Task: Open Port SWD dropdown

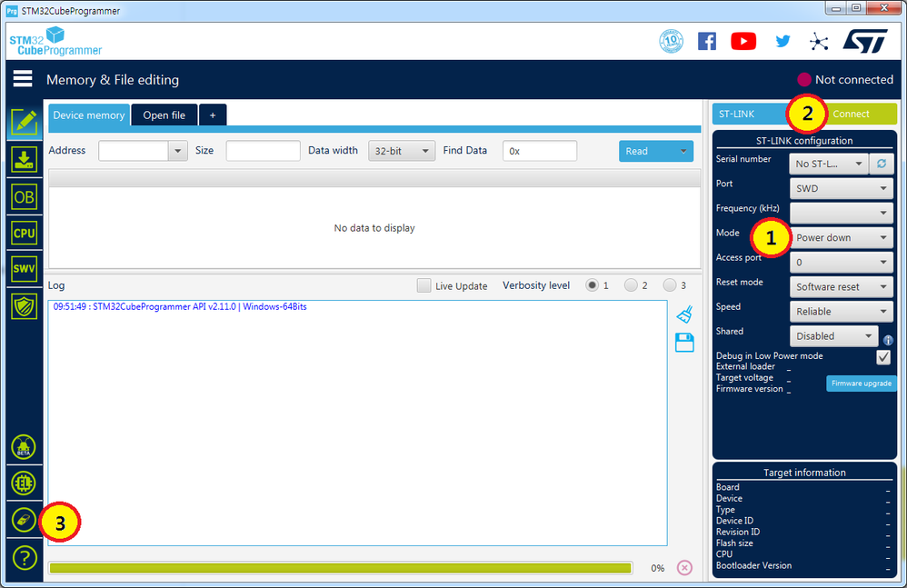Action: tap(841, 188)
